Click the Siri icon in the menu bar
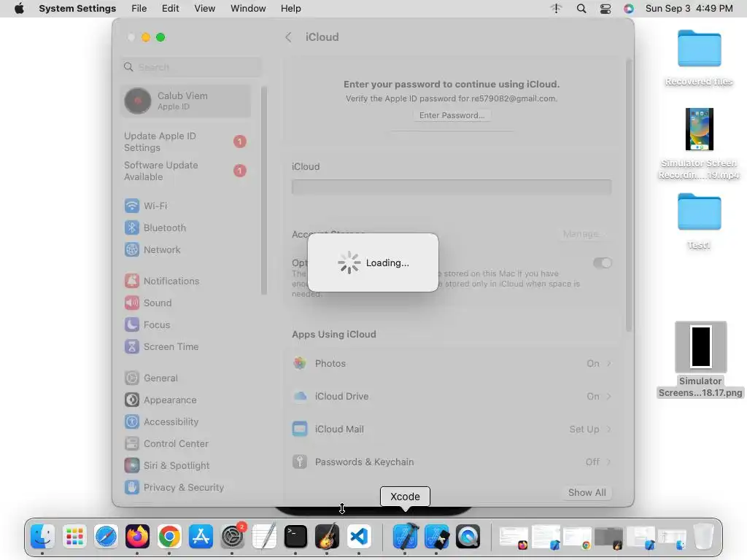Viewport: 747px width, 560px height. (x=629, y=9)
